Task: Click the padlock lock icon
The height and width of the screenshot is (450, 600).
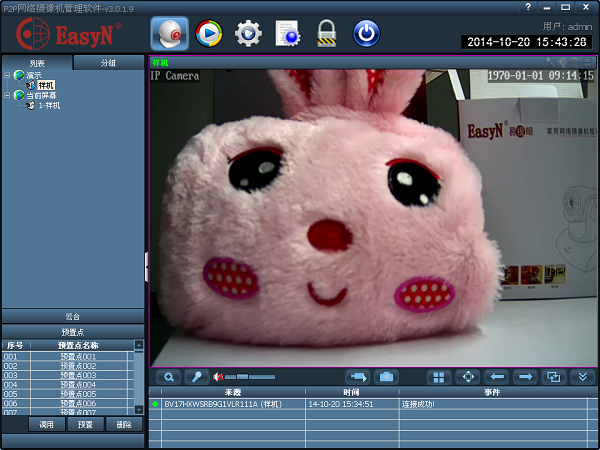Action: [326, 34]
